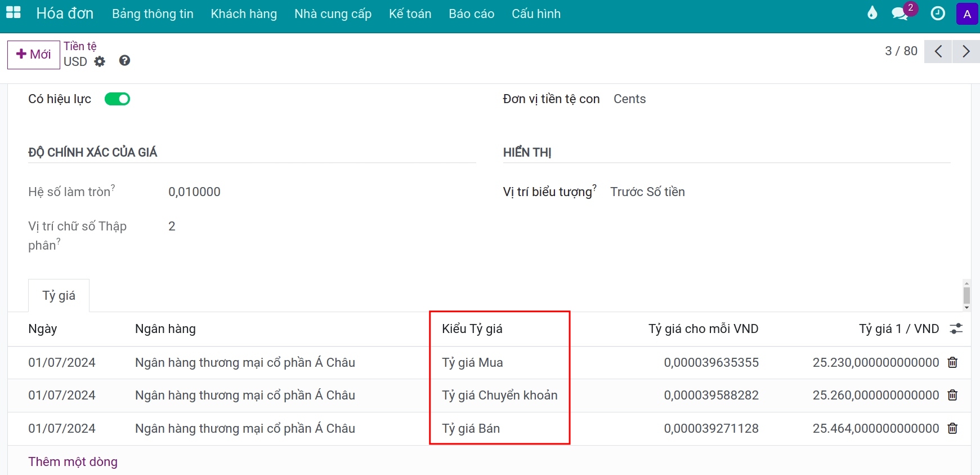Click the water drop icon in header

pos(872,13)
